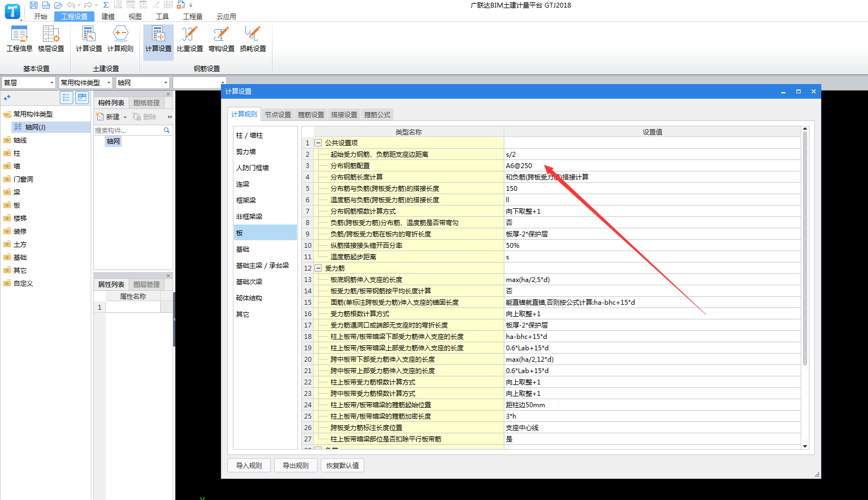The width and height of the screenshot is (868, 500).
Task: Open 计算设置 in 土建设置 group
Action: click(x=89, y=39)
